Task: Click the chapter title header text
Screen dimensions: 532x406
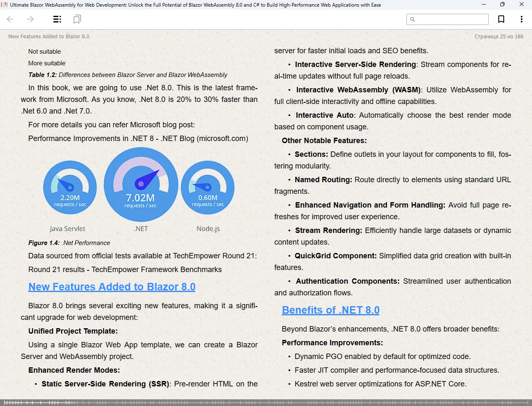Action: pyautogui.click(x=49, y=37)
